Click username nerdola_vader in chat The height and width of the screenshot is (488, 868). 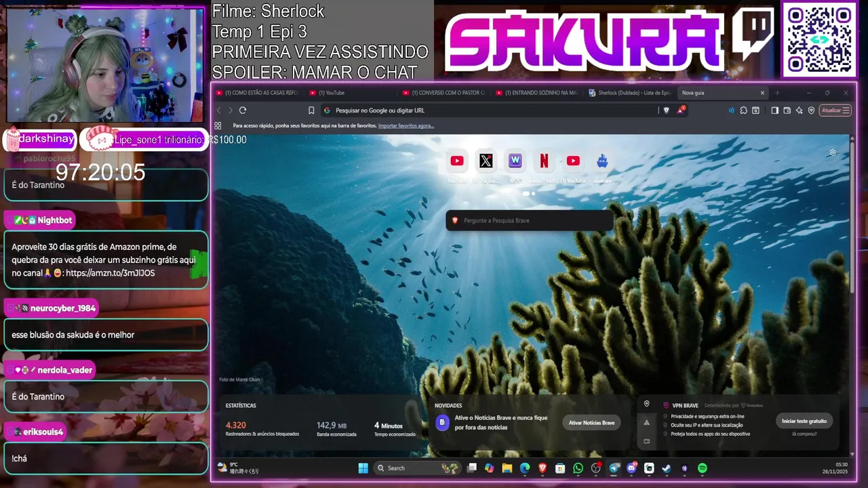[x=64, y=370]
